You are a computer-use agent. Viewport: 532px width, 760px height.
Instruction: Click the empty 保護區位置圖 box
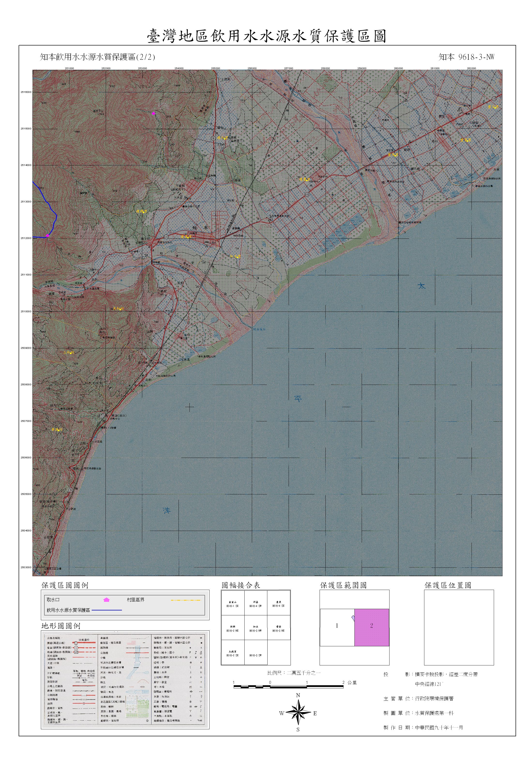coord(459,627)
